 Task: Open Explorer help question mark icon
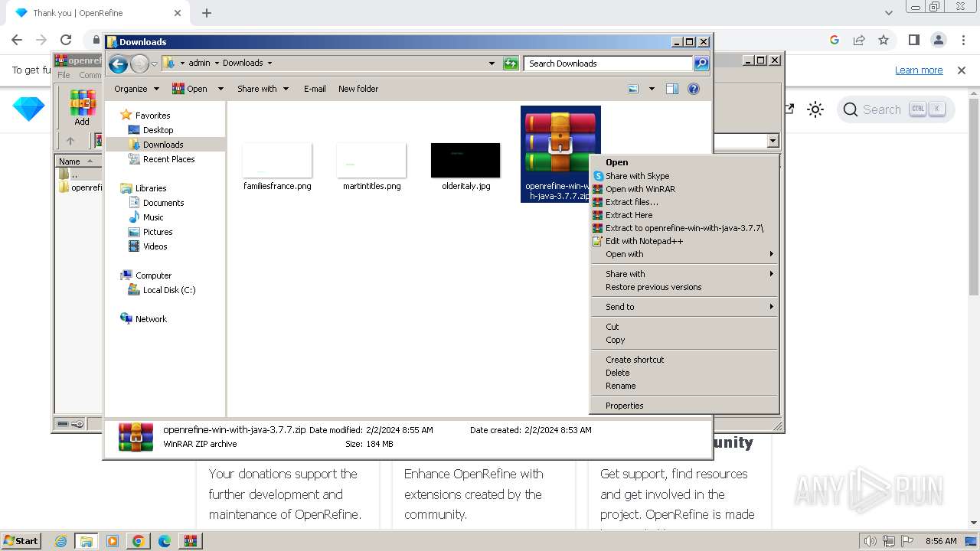coord(694,89)
